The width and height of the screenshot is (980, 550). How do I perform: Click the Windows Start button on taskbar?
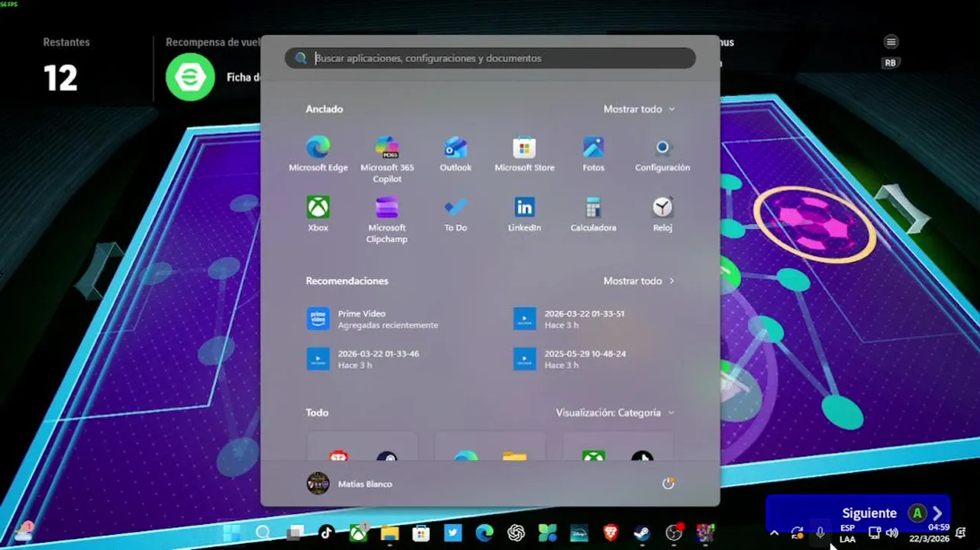[231, 532]
